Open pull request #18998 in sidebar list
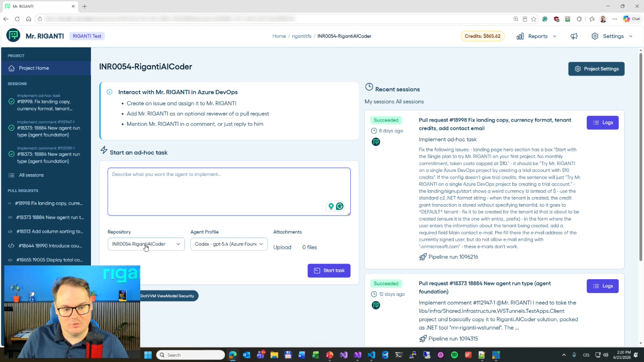The width and height of the screenshot is (644, 362). click(x=46, y=203)
